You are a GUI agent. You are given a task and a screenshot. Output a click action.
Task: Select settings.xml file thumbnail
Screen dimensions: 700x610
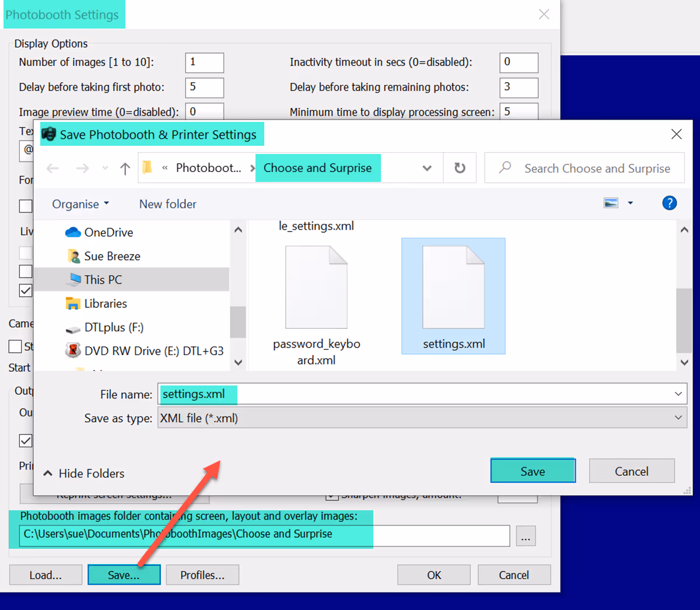[x=453, y=296]
